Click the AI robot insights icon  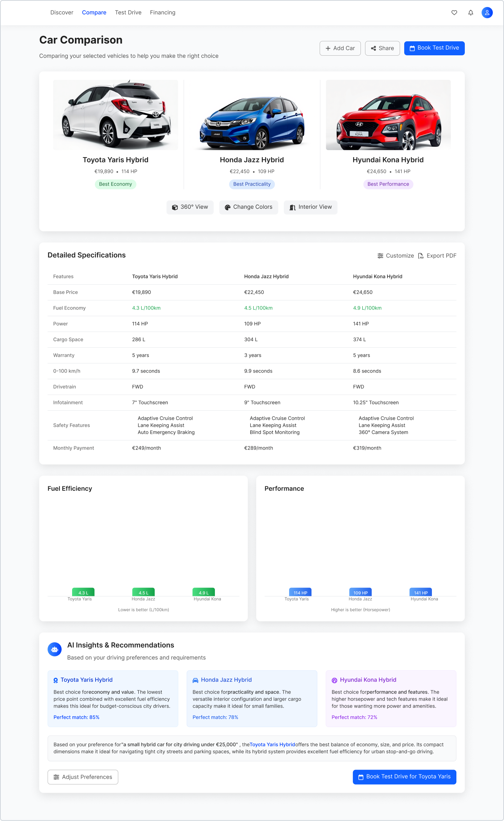point(55,649)
